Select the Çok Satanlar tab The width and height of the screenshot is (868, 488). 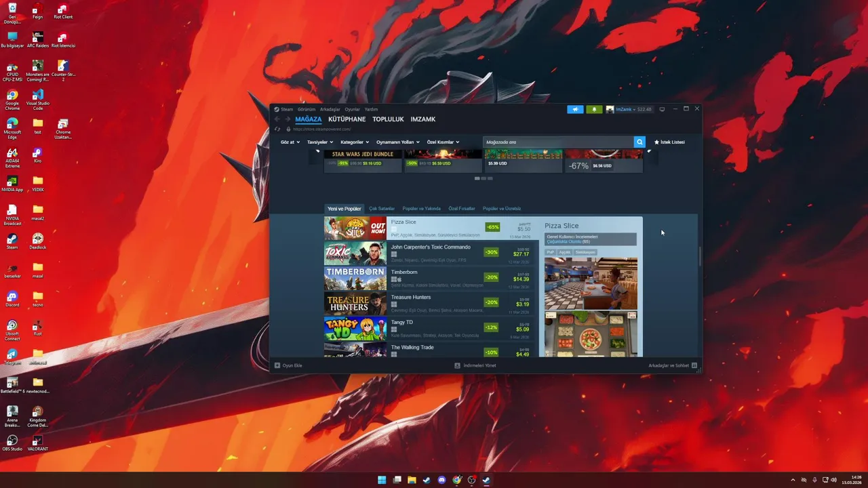382,209
